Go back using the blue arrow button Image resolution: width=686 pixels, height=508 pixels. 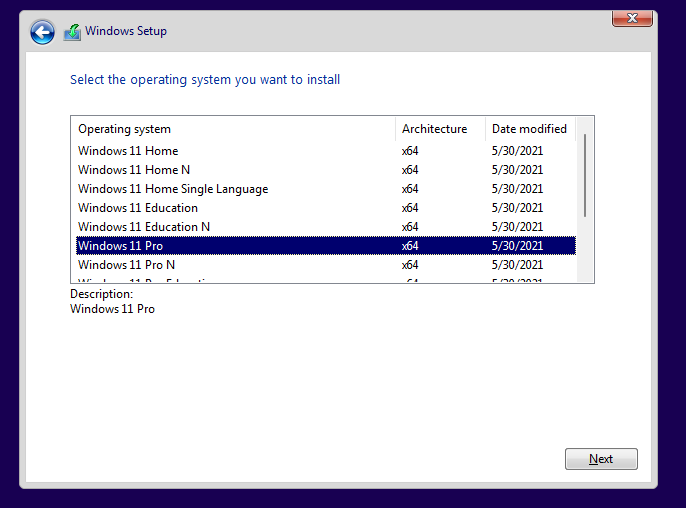(42, 32)
